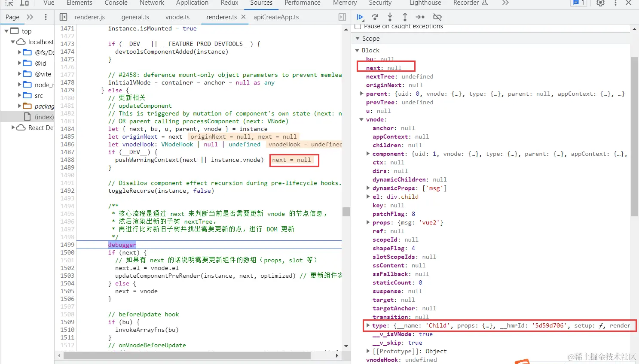Open the Application panel
The width and height of the screenshot is (639, 364).
coord(192,3)
